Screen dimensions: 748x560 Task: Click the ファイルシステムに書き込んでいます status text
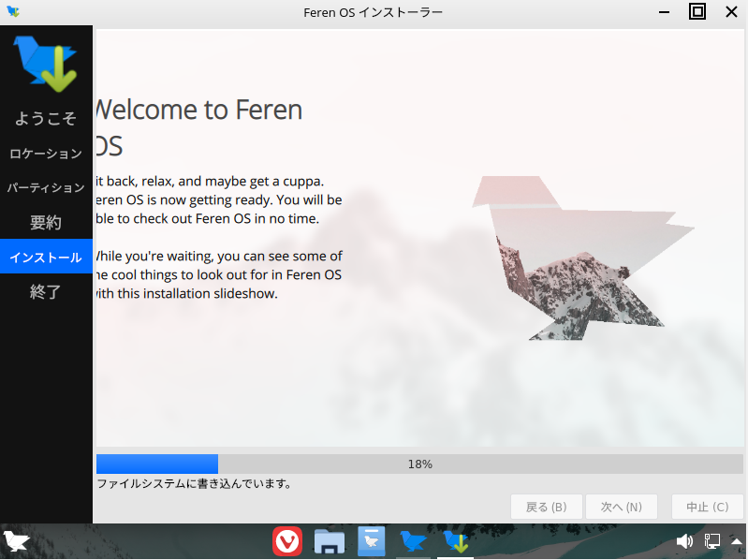195,484
